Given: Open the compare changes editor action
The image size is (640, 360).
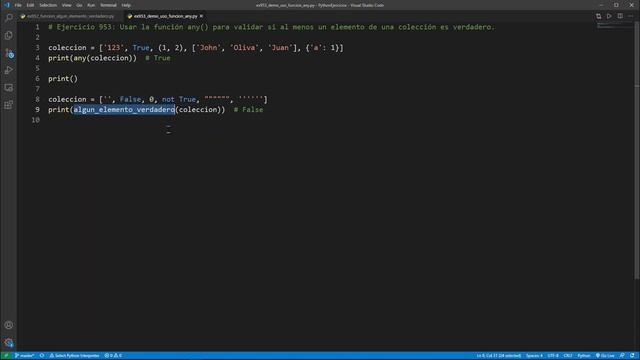Looking at the screenshot, I should pyautogui.click(x=598, y=16).
